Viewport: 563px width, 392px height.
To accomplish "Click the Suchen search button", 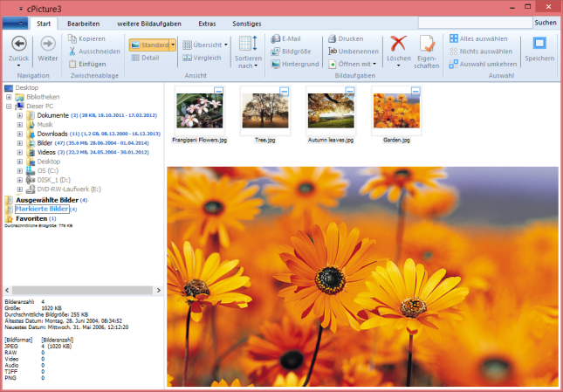I will [x=545, y=22].
